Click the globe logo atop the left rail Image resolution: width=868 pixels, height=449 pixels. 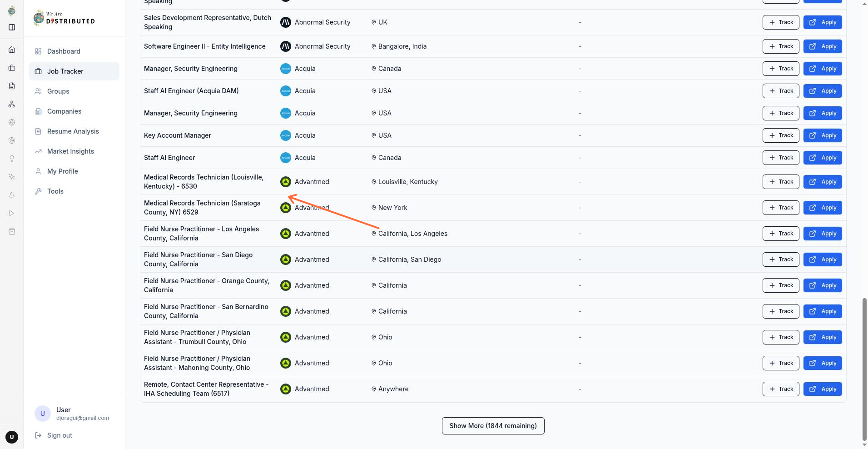point(12,10)
